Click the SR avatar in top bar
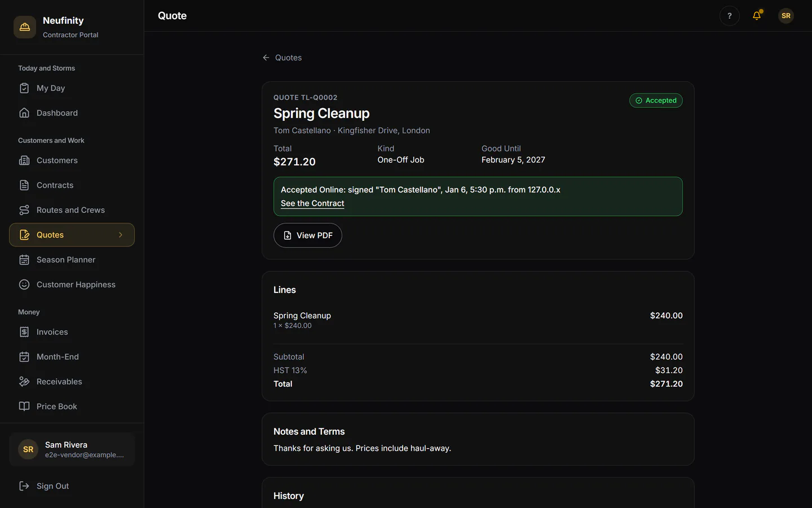Screen dimensions: 812x508 786,16
